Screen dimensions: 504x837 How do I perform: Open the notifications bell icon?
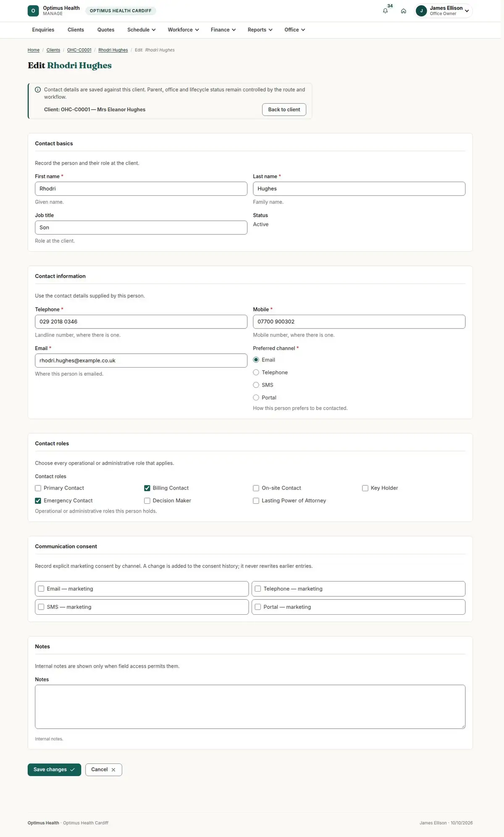click(x=385, y=11)
